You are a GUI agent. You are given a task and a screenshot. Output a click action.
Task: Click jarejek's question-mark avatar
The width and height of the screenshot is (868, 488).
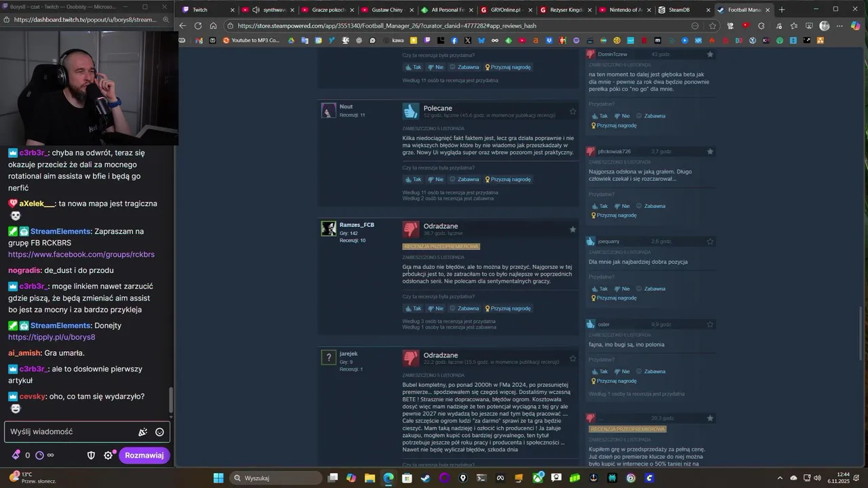tap(328, 357)
